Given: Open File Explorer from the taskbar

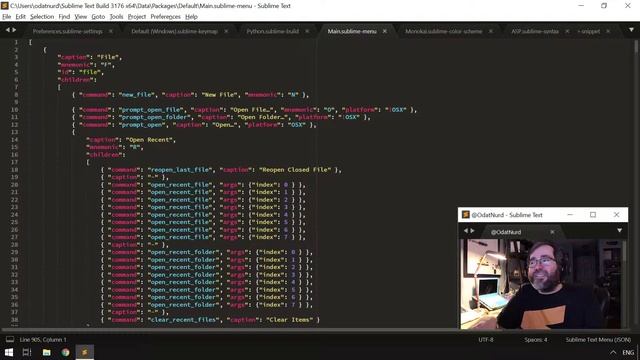Looking at the screenshot, I should click(47, 352).
